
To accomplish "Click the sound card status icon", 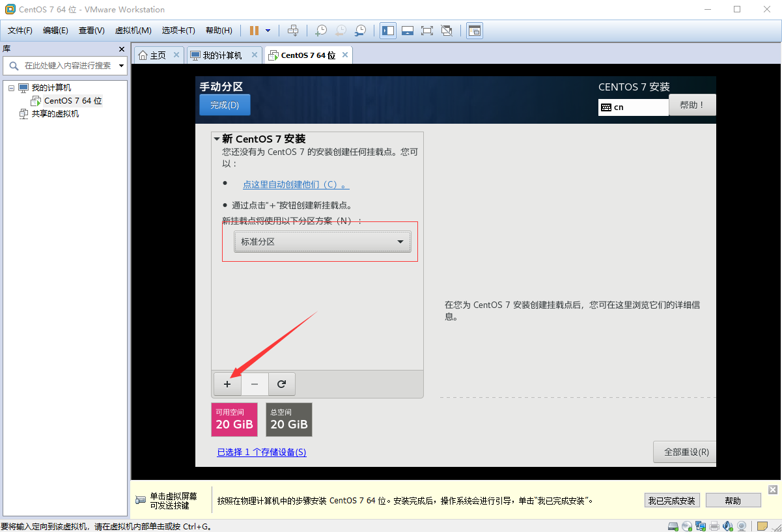I will (727, 526).
